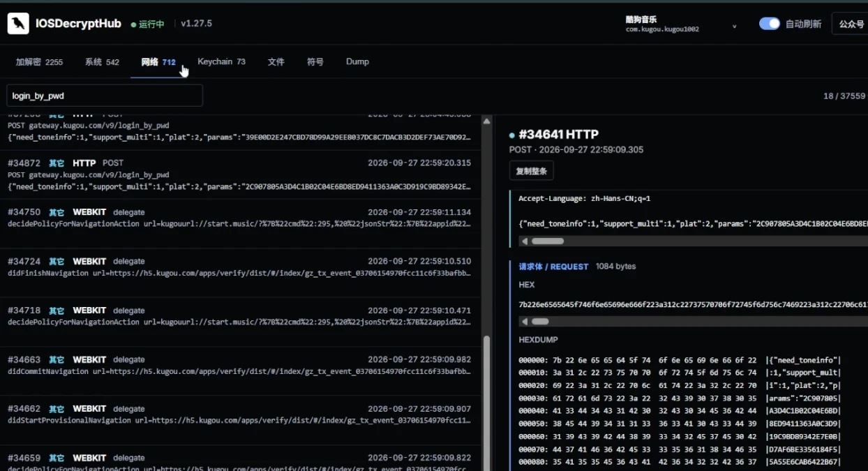Viewport: 868px width, 471px height.
Task: Click the left arrow of headers scrollbar
Action: [x=525, y=241]
